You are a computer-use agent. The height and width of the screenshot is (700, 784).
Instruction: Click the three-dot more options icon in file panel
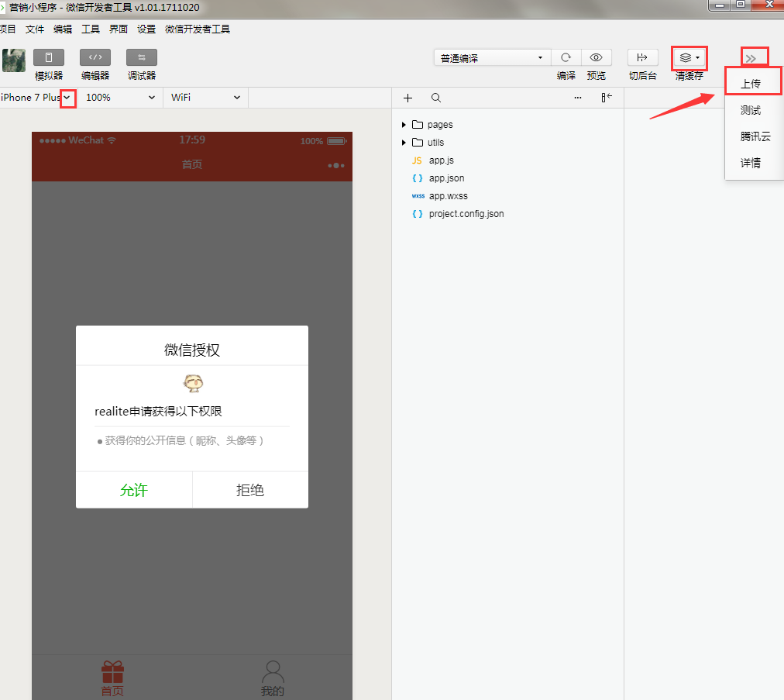(x=578, y=98)
